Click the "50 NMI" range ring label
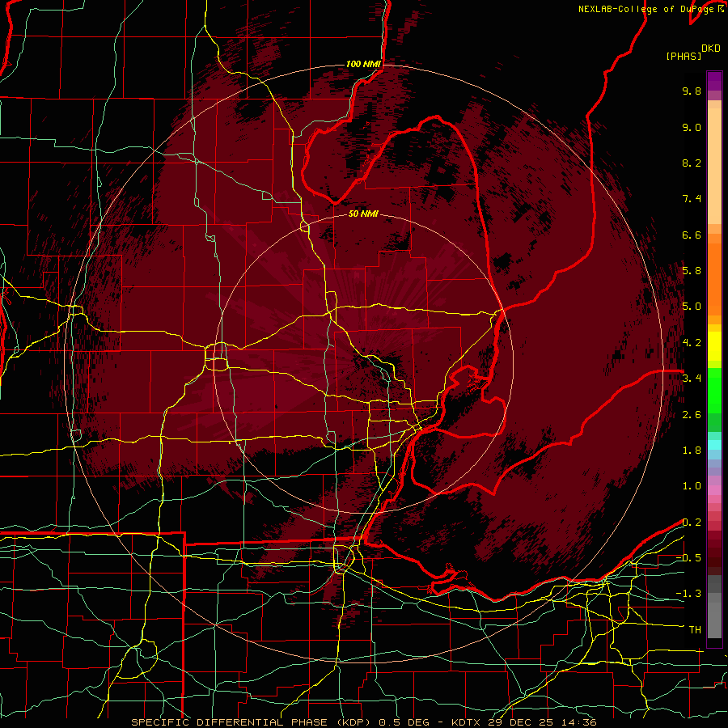Screen dimensions: 728x728 363,214
